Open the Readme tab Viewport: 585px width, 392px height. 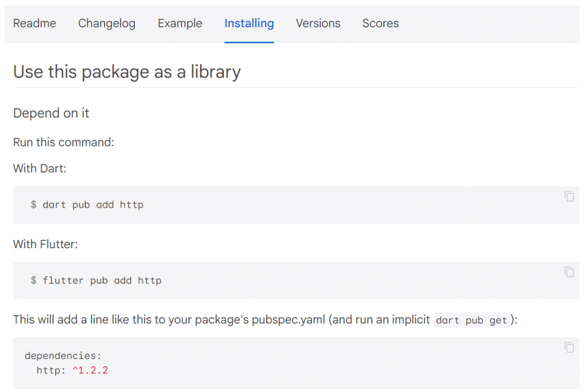click(x=34, y=23)
